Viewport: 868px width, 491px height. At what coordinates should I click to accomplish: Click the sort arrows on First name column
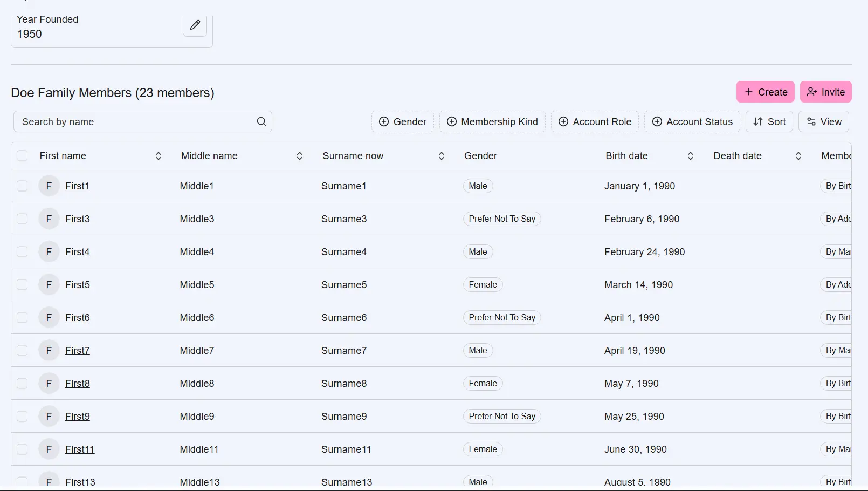tap(159, 156)
